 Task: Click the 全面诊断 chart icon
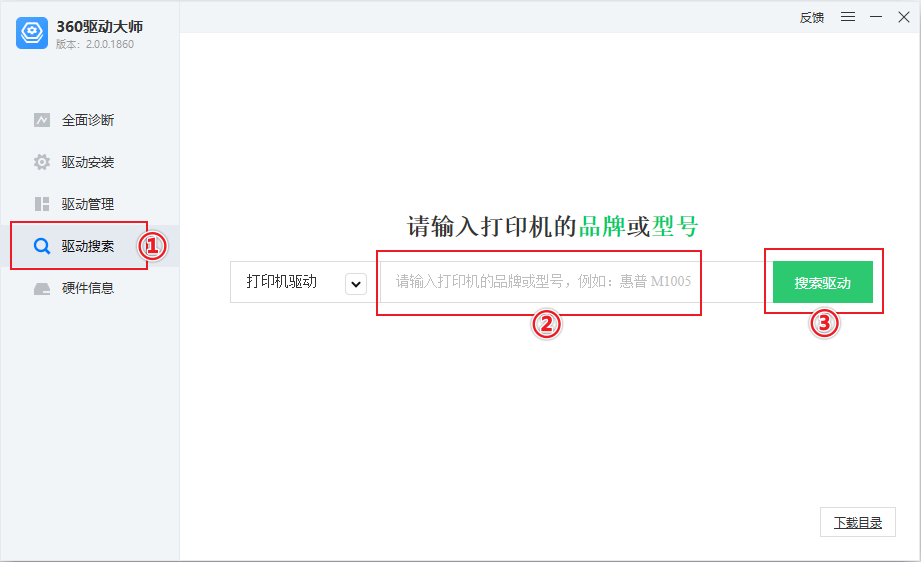pyautogui.click(x=42, y=120)
